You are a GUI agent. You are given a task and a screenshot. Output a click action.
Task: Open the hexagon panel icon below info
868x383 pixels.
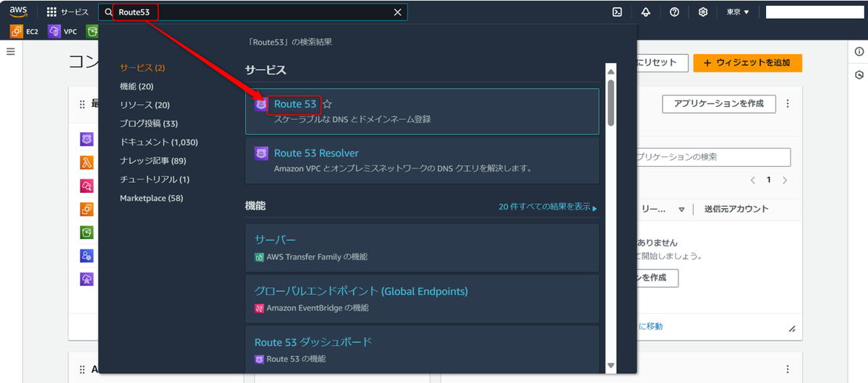pos(859,74)
